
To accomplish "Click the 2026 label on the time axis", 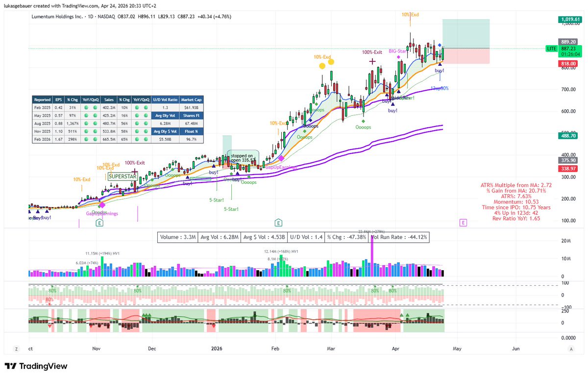I will point(216,349).
